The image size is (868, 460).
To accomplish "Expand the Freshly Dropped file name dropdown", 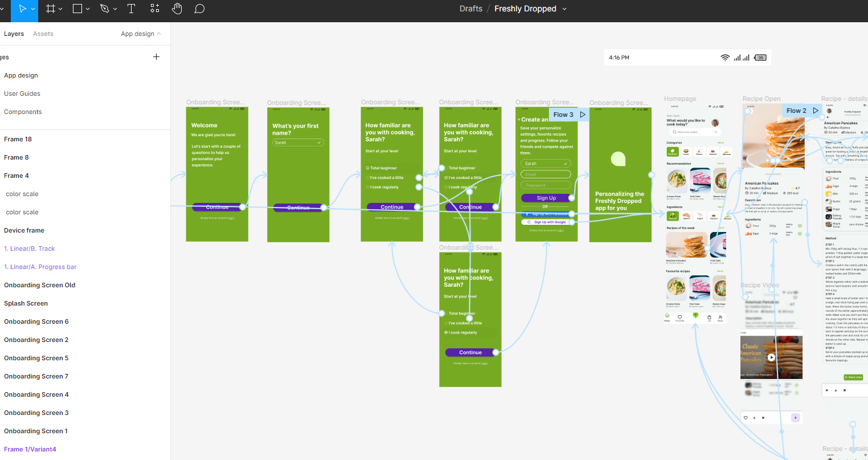I will click(564, 9).
